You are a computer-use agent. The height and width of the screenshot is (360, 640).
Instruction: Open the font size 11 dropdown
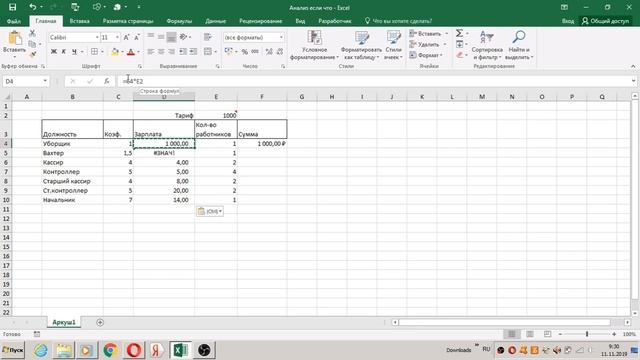click(117, 37)
